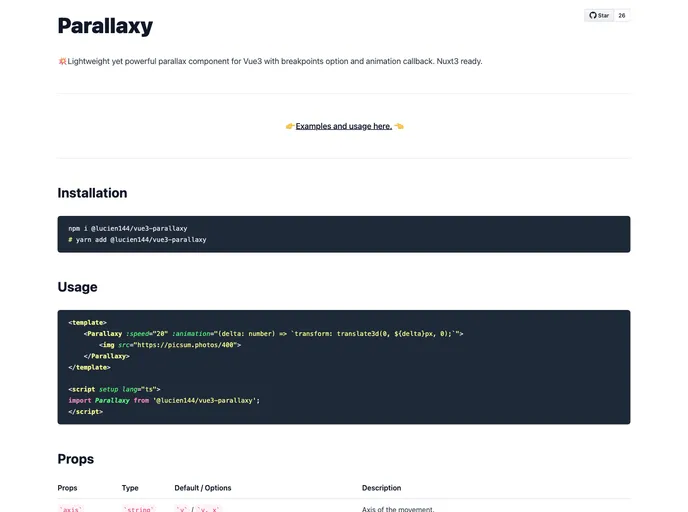Image resolution: width=688 pixels, height=512 pixels.
Task: Click the closing </Parallaxy> code line
Action: click(x=107, y=356)
